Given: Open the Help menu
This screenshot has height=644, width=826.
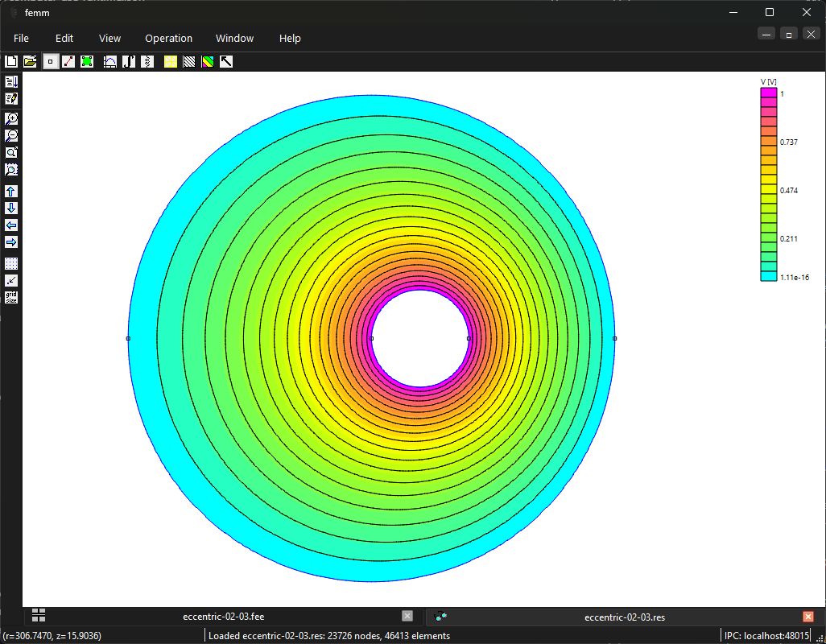Looking at the screenshot, I should pyautogui.click(x=290, y=38).
